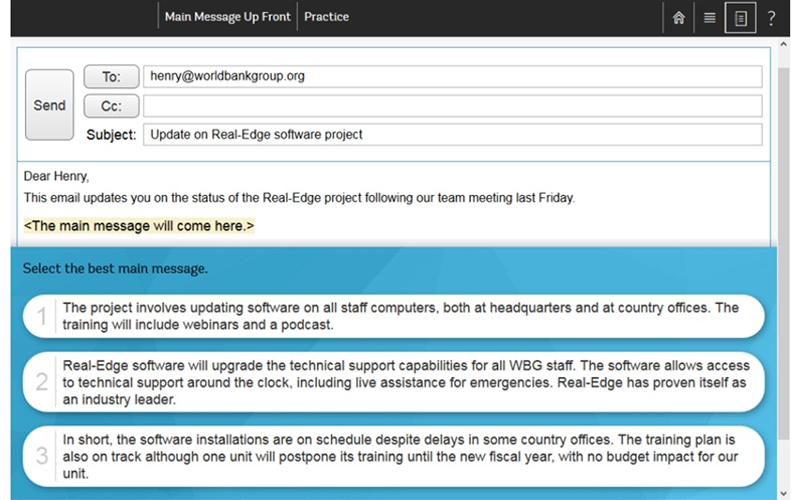This screenshot has height=500, width=800.
Task: Click the home icon in top bar
Action: pos(679,17)
